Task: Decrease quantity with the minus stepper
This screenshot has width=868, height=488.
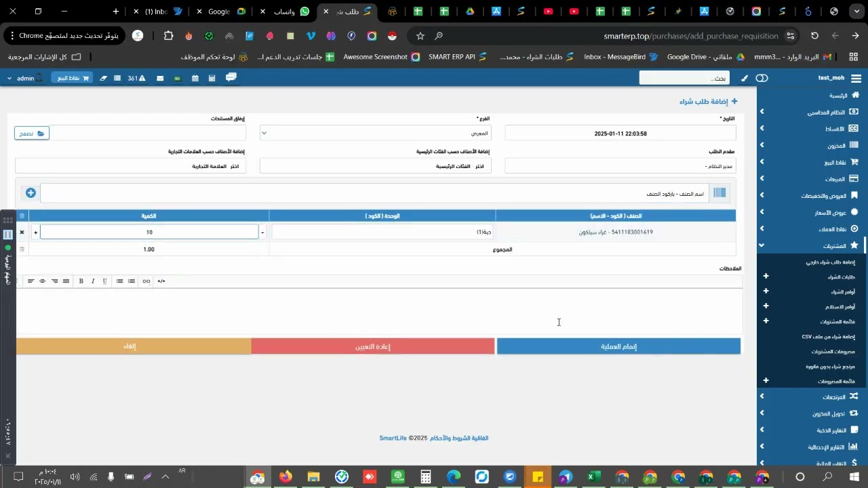Action: 262,232
